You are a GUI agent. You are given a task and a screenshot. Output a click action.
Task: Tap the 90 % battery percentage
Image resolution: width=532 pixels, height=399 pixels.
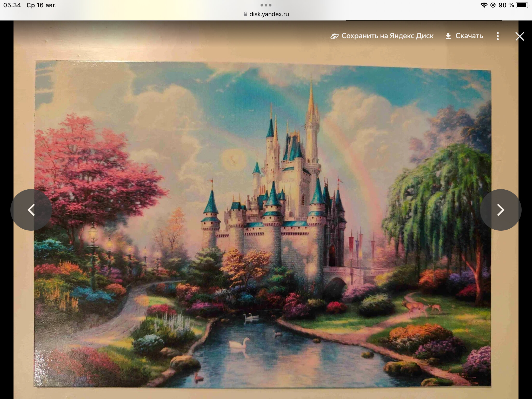(x=506, y=5)
